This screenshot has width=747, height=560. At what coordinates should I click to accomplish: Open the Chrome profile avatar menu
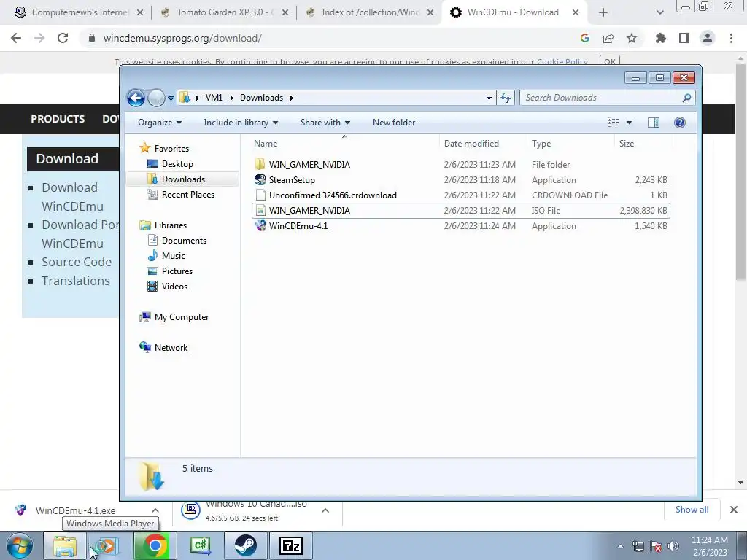tap(708, 38)
